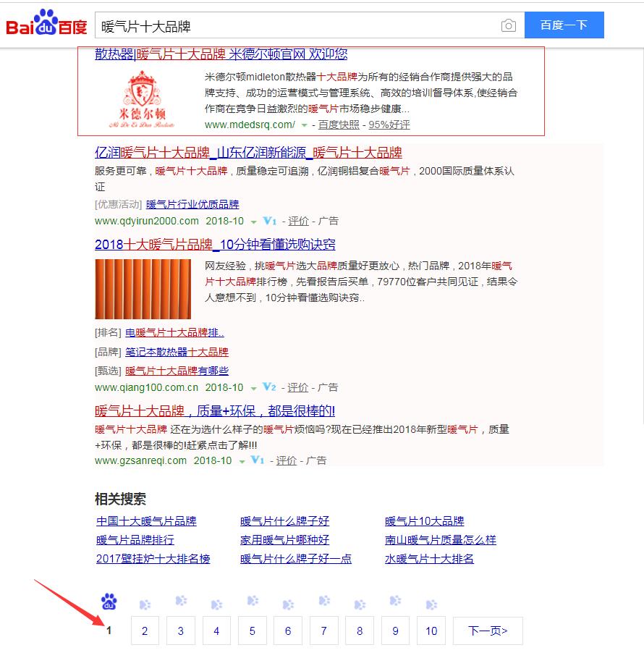Open 散热器|暖气片十大品牌 米德尔顿官网 result title
Image resolution: width=644 pixels, height=666 pixels.
pos(221,54)
